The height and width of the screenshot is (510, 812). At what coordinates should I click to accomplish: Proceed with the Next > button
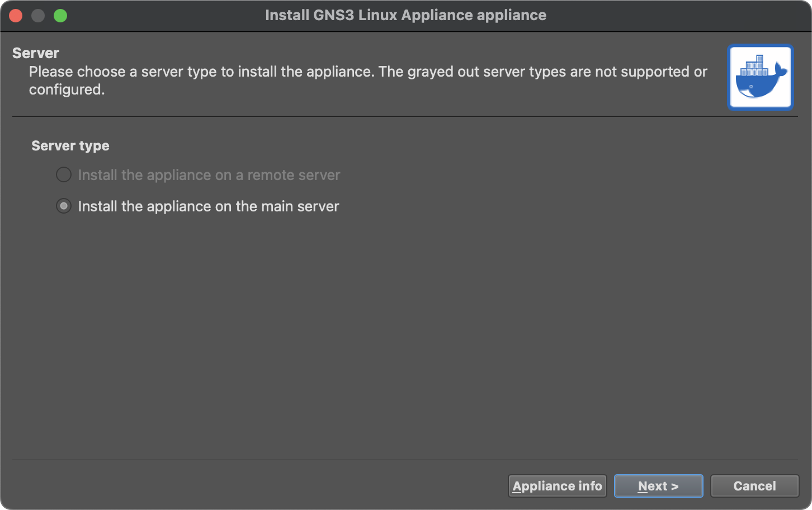point(658,486)
